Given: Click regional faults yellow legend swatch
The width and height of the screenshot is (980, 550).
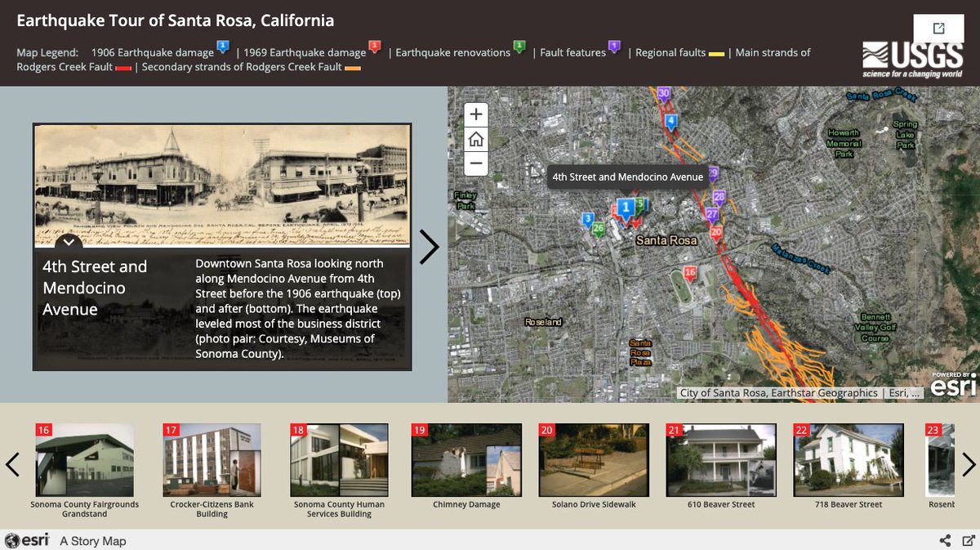Looking at the screenshot, I should pyautogui.click(x=716, y=54).
